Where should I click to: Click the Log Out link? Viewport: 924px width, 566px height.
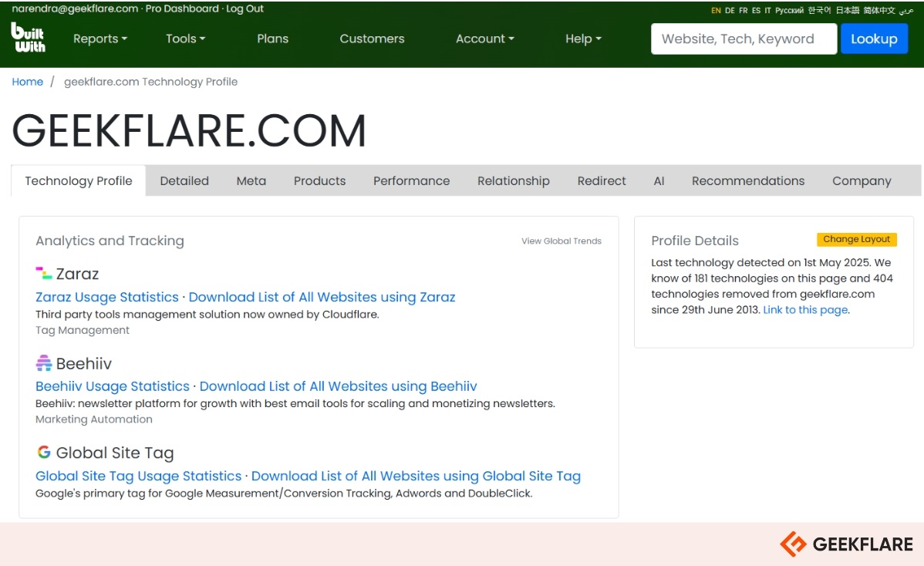pyautogui.click(x=244, y=8)
